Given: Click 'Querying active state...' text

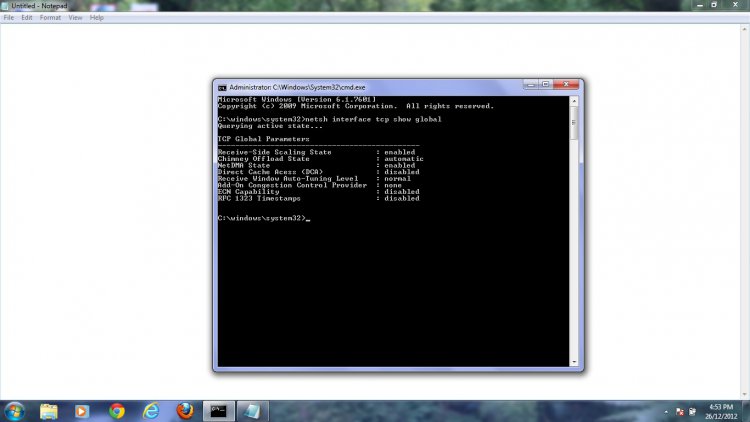Looking at the screenshot, I should click(x=270, y=126).
